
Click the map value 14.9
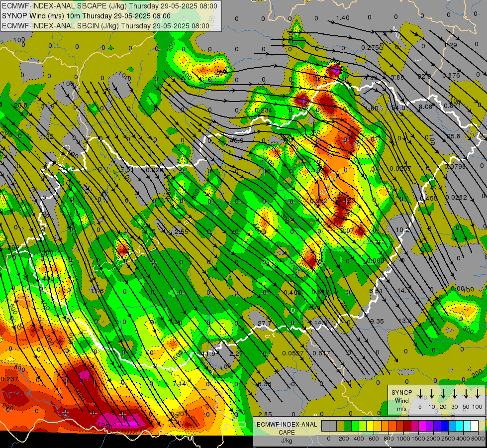coord(321,323)
